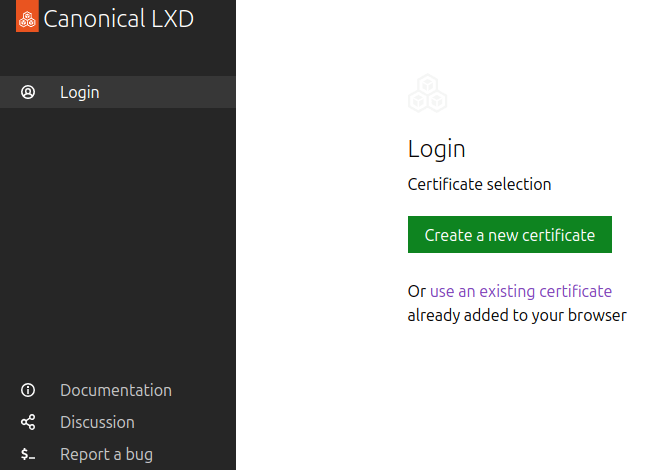This screenshot has width=645, height=470.
Task: Click the 'already added to your browser' text
Action: coord(517,316)
